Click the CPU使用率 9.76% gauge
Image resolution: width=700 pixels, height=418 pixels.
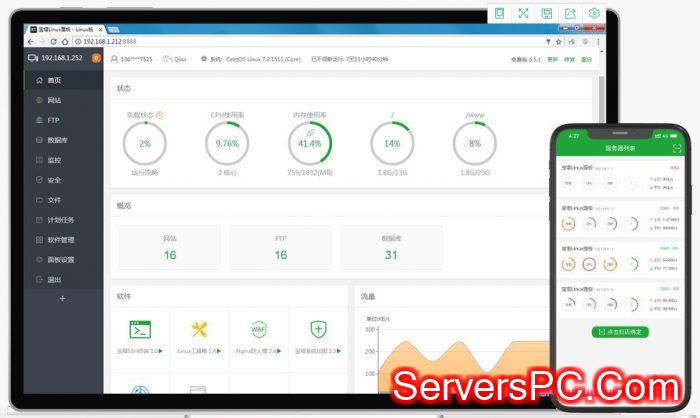coord(227,144)
